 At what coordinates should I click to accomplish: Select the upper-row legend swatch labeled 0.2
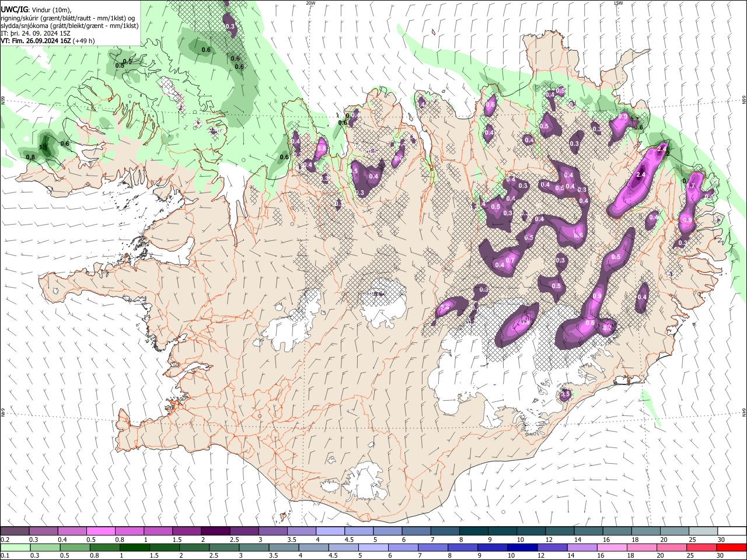click(15, 531)
